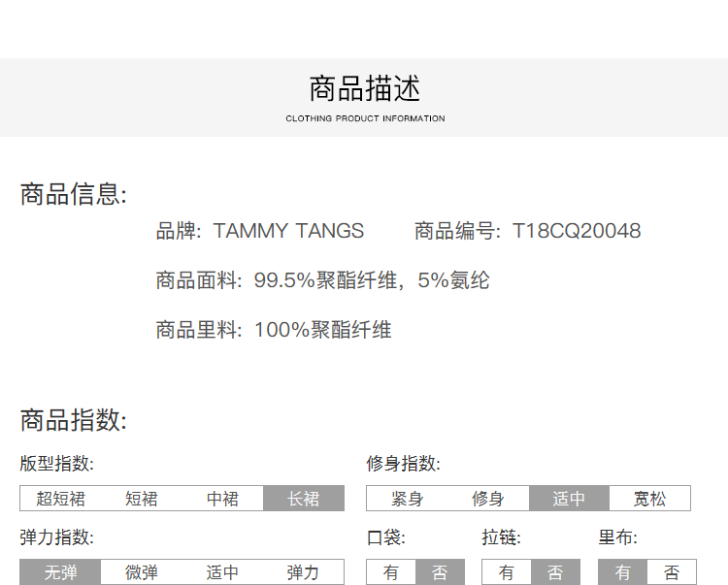Choose 紧身 in the 修身指数 row
The width and height of the screenshot is (728, 585).
coord(407,499)
